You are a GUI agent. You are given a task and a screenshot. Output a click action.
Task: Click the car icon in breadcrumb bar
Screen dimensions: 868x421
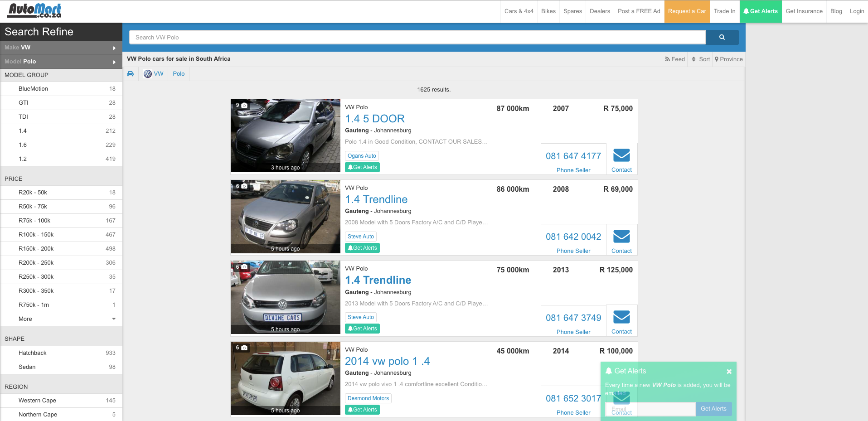pyautogui.click(x=131, y=74)
